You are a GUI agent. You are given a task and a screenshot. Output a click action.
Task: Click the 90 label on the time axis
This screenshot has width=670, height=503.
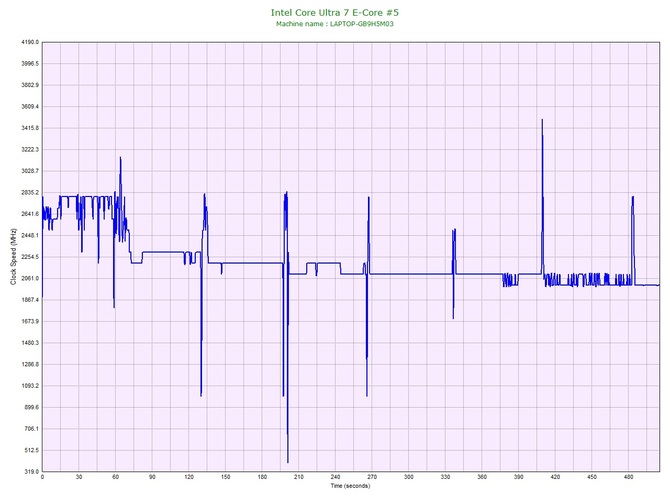coord(152,477)
